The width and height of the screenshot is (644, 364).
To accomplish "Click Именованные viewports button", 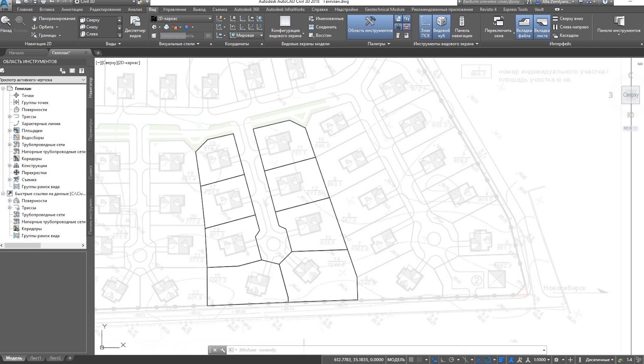I will tap(326, 19).
